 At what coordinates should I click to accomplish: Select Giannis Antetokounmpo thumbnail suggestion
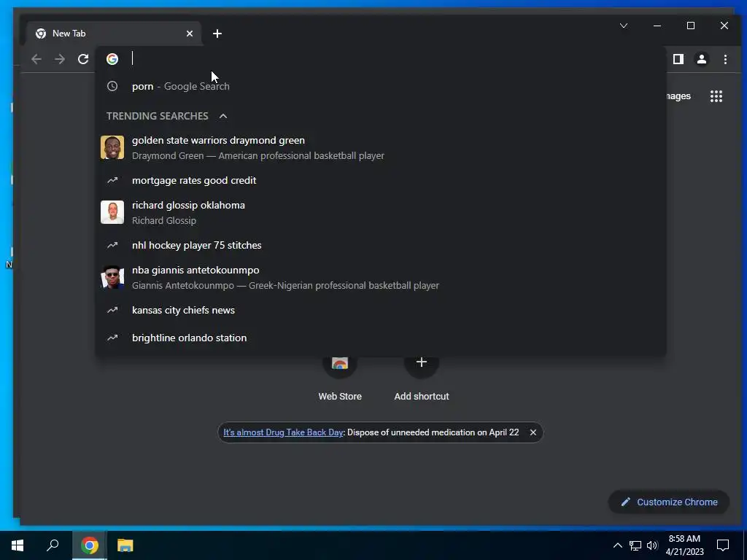pos(112,277)
